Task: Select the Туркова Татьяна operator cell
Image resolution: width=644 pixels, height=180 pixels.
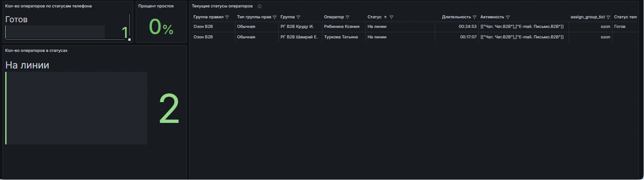Action: point(344,37)
